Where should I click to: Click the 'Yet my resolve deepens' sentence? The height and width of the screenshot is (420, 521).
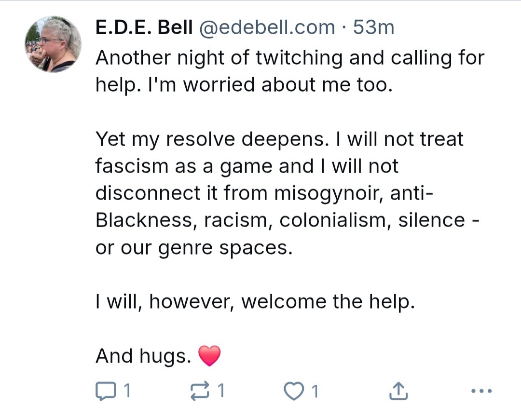coord(212,139)
